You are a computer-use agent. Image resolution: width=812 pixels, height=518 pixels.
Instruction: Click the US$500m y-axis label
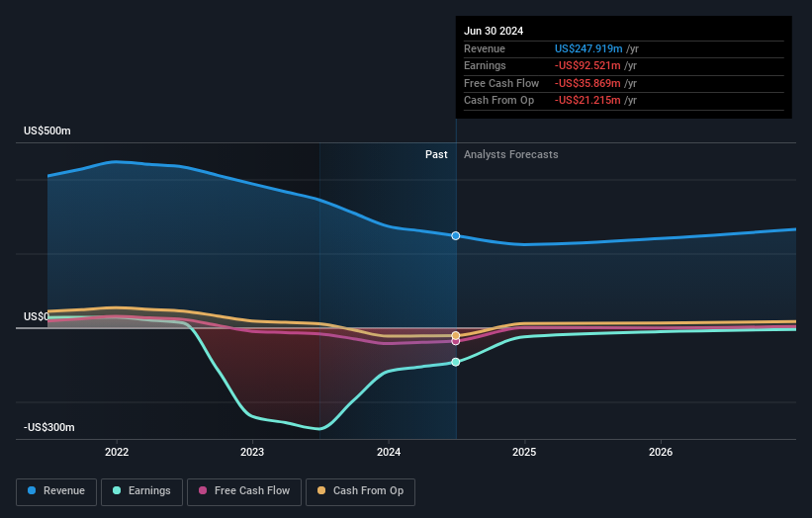pos(47,130)
